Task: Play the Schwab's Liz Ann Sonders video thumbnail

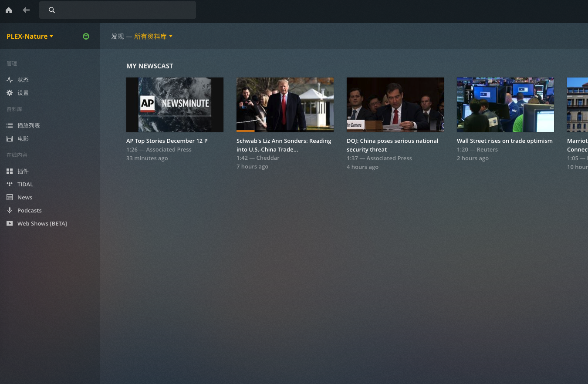Action: tap(285, 104)
